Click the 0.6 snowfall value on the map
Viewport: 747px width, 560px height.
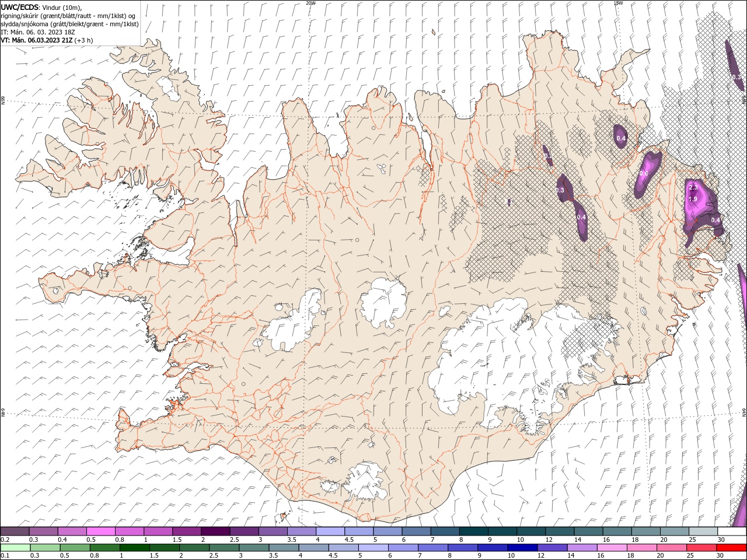point(644,173)
